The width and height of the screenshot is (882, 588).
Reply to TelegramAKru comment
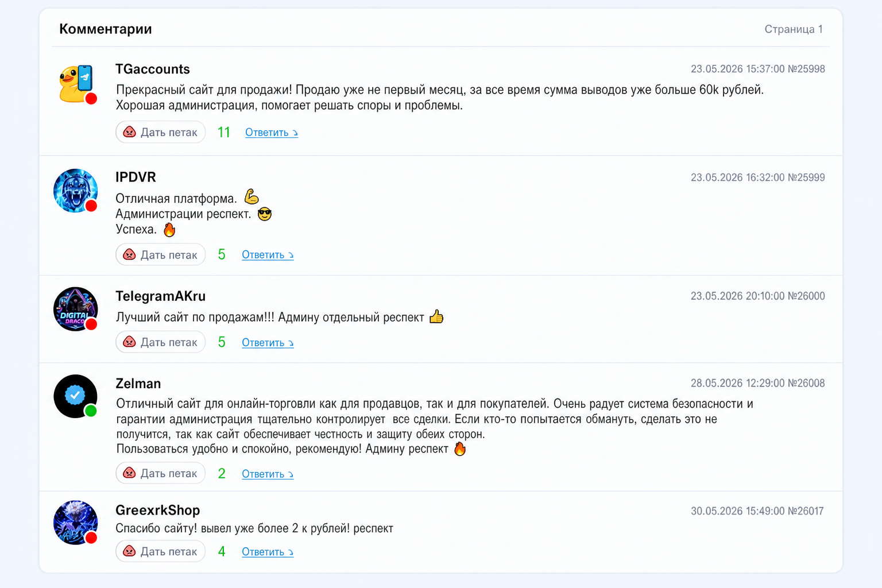(268, 343)
